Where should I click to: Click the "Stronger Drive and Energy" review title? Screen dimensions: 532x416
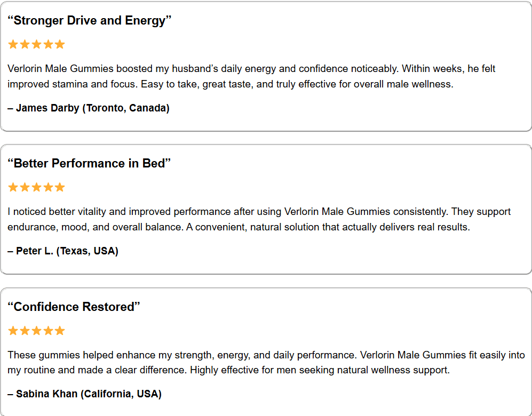90,20
